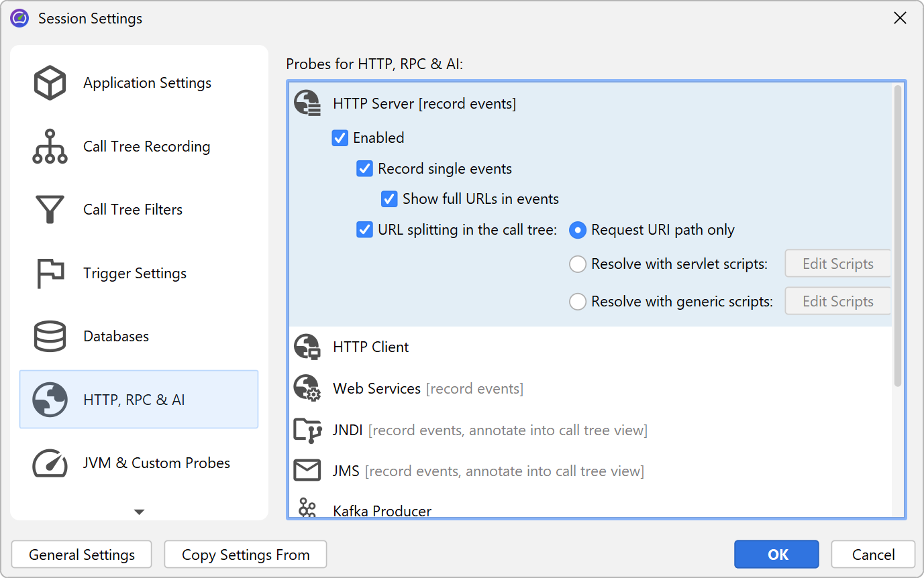Disable Show full URLs in events

[389, 199]
